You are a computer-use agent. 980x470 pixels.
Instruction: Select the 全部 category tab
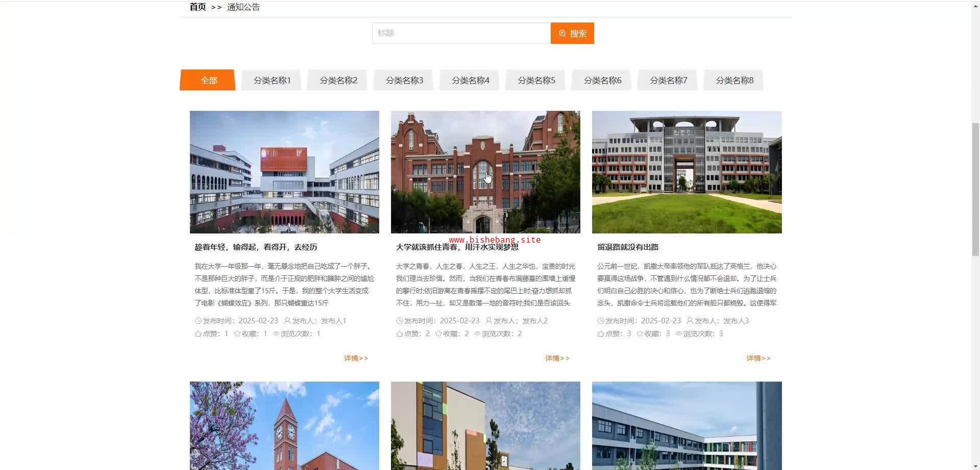(x=208, y=80)
